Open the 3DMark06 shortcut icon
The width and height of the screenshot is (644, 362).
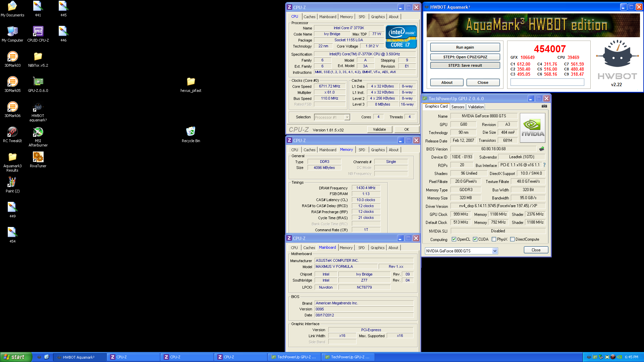click(12, 109)
